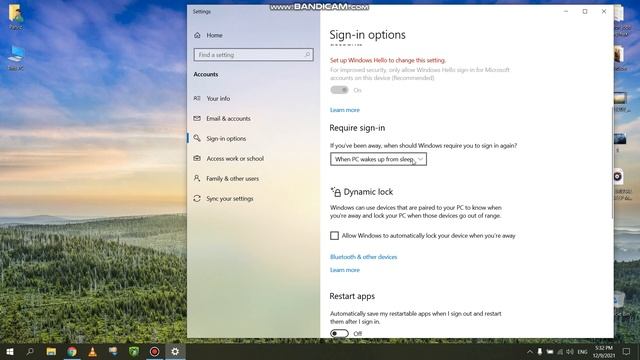Screen dimensions: 640x360
Task: Click the Sign-in options page heading
Action: click(367, 35)
